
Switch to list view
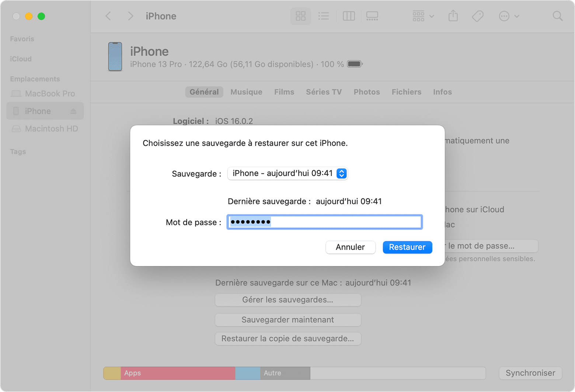pyautogui.click(x=324, y=16)
